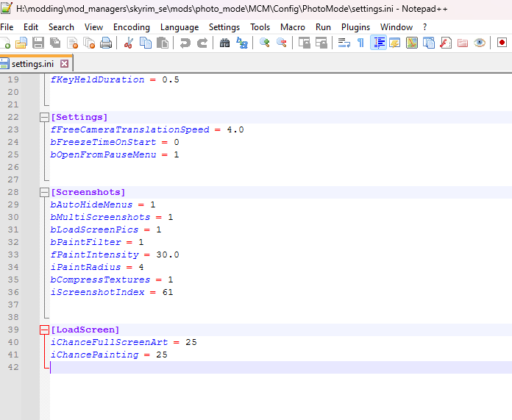Viewport: 512px width, 420px height.
Task: Open the Edit menu
Action: tap(31, 27)
